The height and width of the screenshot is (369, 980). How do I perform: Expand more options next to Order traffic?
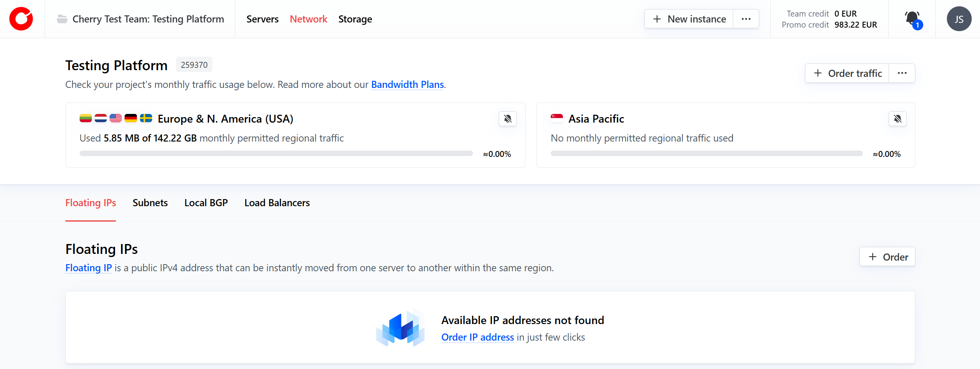coord(902,73)
